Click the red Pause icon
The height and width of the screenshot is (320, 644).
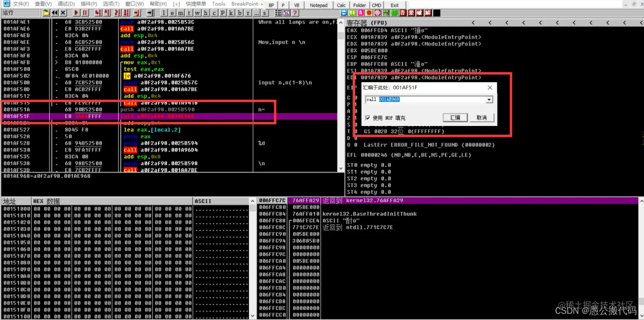click(85, 12)
